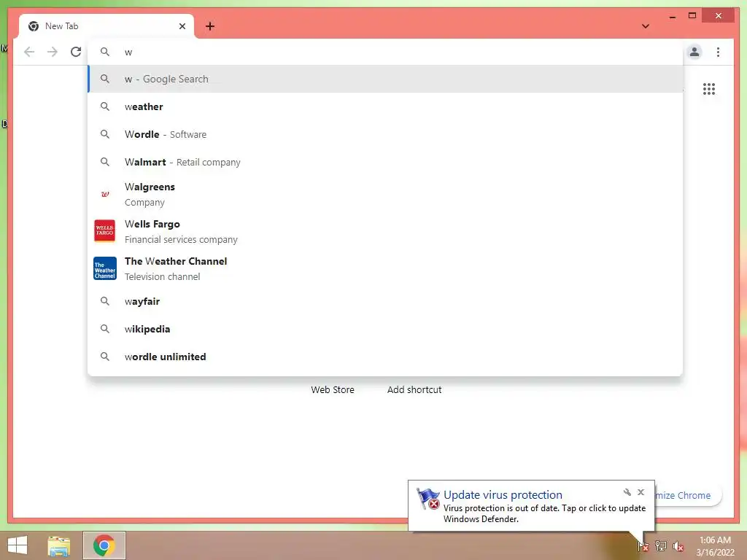This screenshot has height=560, width=747.
Task: Open the Google apps grid
Action: (709, 89)
